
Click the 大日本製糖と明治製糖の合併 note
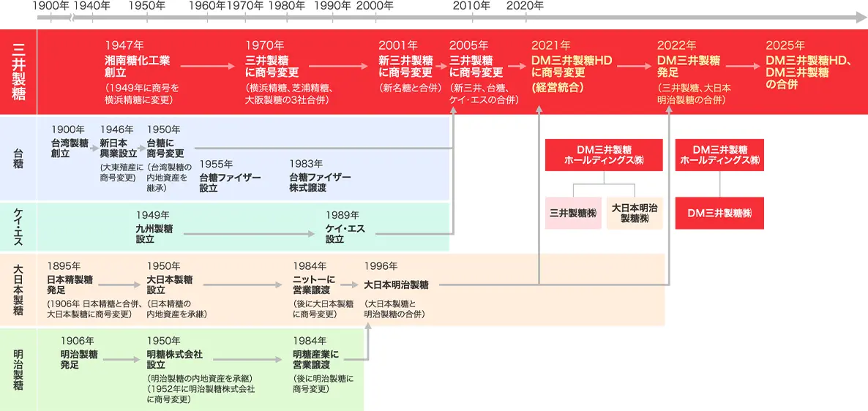pos(394,309)
